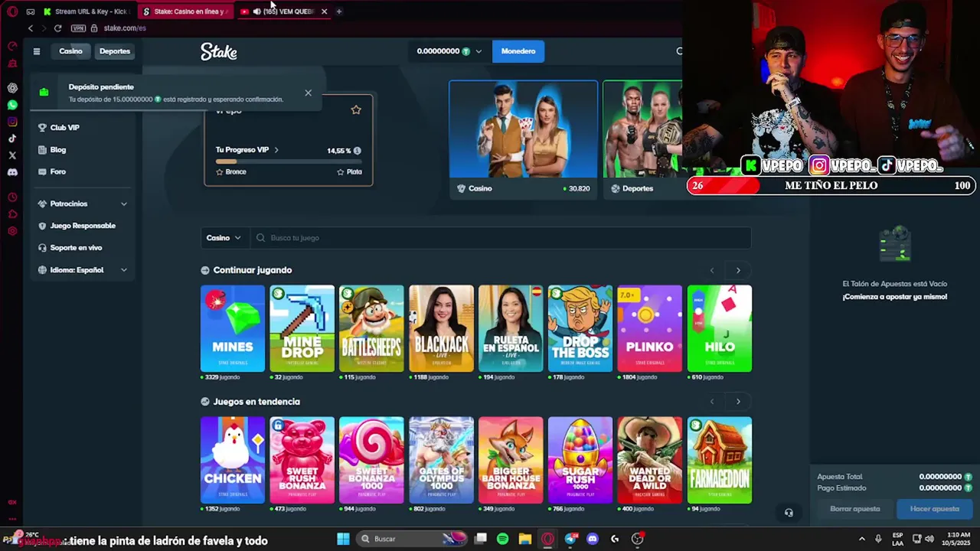Open WhatsApp in Opera sidebar
The image size is (980, 551).
12,105
